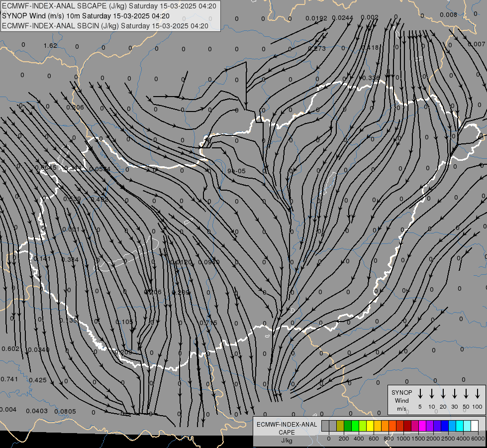
Task: Click the wind arrow above legend value 50
Action: point(466,394)
